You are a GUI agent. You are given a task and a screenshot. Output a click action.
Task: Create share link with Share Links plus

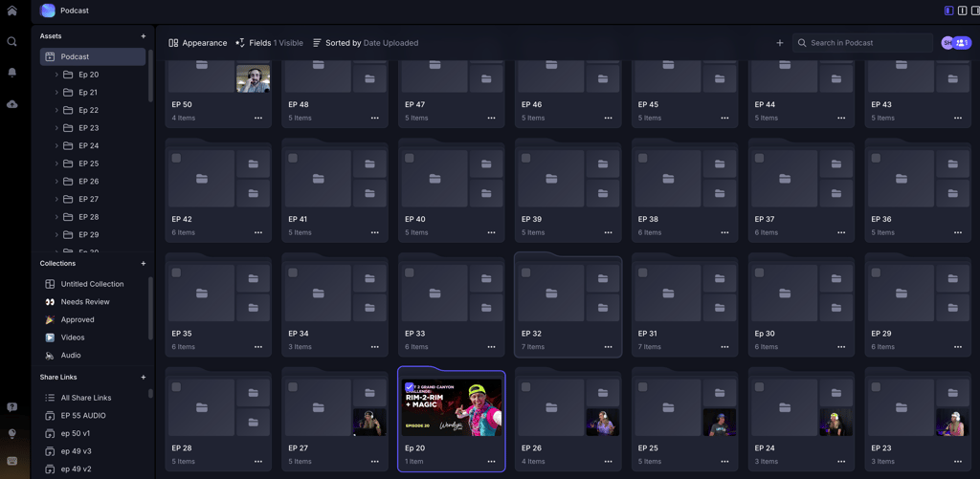point(144,378)
